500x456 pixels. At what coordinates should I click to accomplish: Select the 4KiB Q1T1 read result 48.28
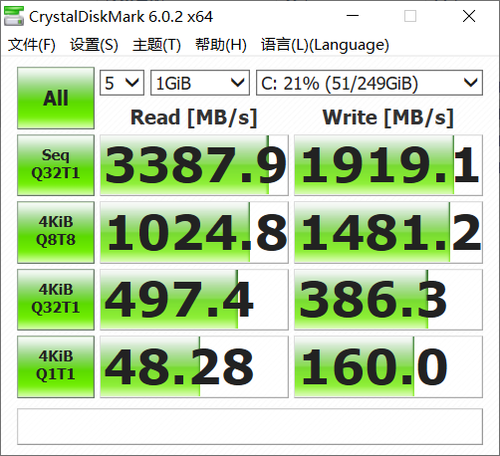pyautogui.click(x=194, y=367)
